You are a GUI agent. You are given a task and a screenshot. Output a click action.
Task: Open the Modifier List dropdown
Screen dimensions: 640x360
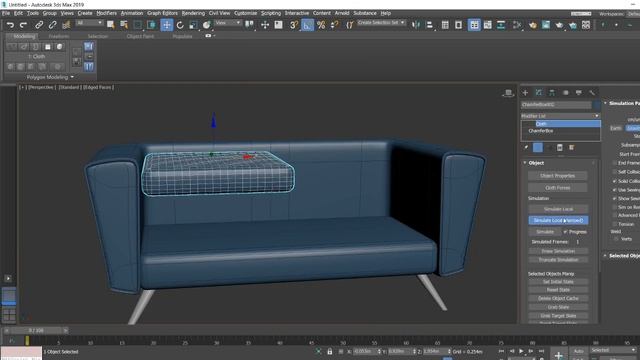(x=560, y=116)
